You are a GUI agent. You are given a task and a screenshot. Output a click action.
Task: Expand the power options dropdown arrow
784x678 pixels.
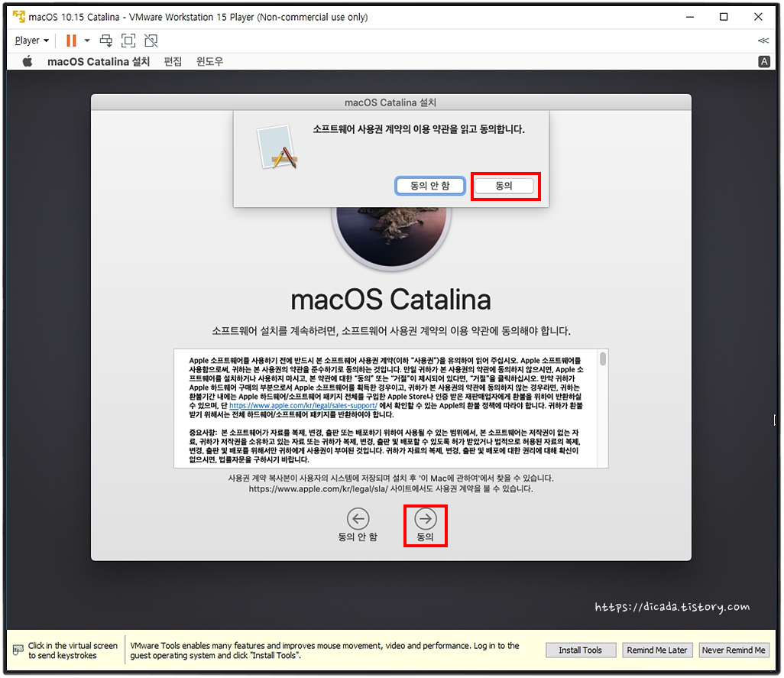[x=87, y=41]
